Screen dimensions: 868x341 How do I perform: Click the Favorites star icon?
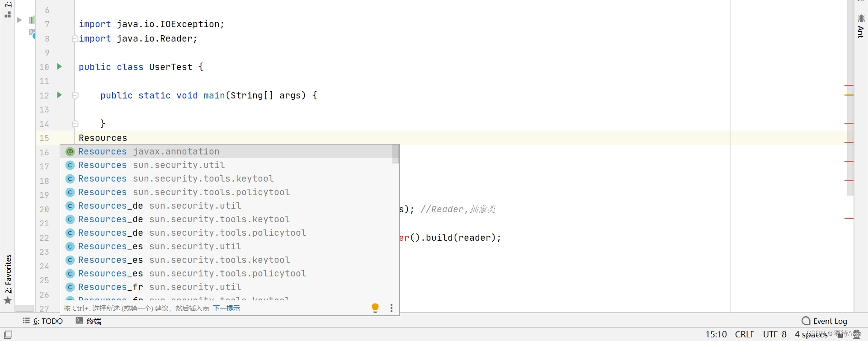click(8, 300)
